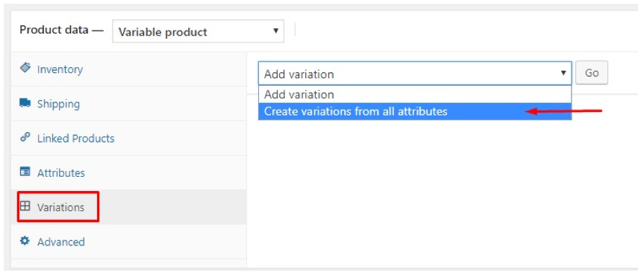The width and height of the screenshot is (644, 279).
Task: Click the arrow on the Add variation dropdown
Action: pyautogui.click(x=563, y=73)
